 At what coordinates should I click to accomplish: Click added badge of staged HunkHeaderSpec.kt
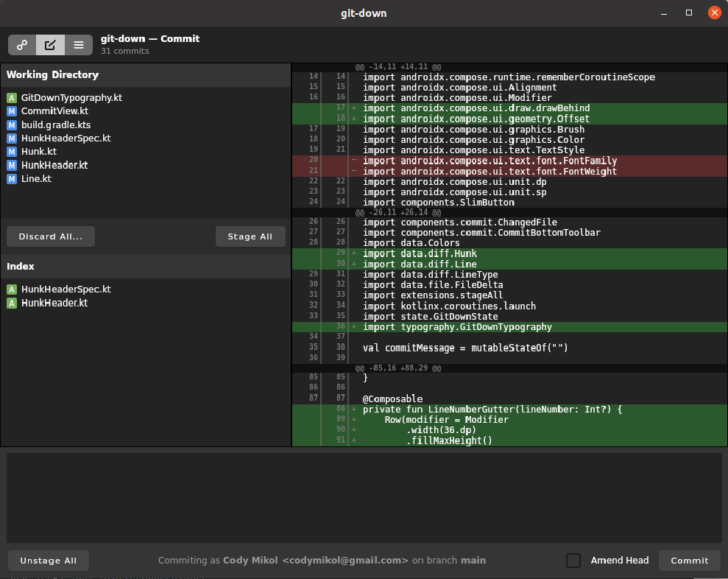click(12, 289)
